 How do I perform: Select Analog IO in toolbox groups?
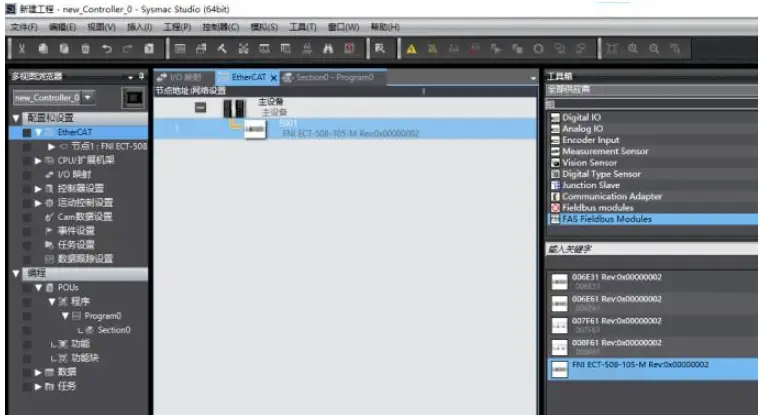652,129
